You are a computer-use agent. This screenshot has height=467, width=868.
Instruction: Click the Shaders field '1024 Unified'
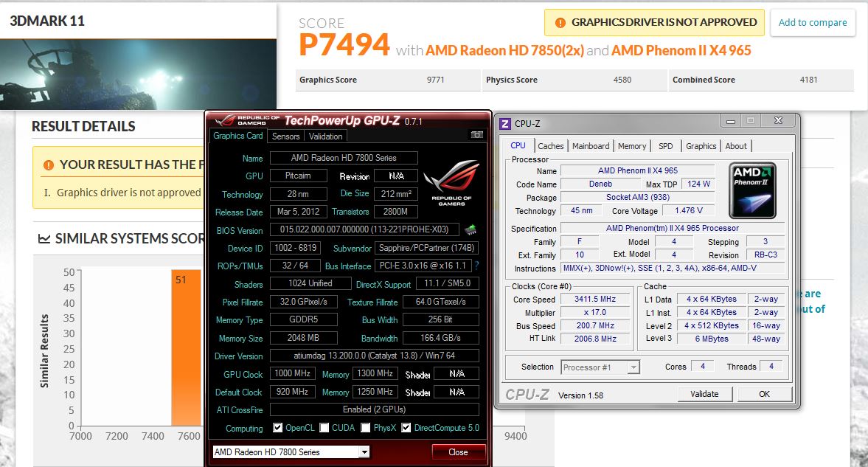pos(310,283)
